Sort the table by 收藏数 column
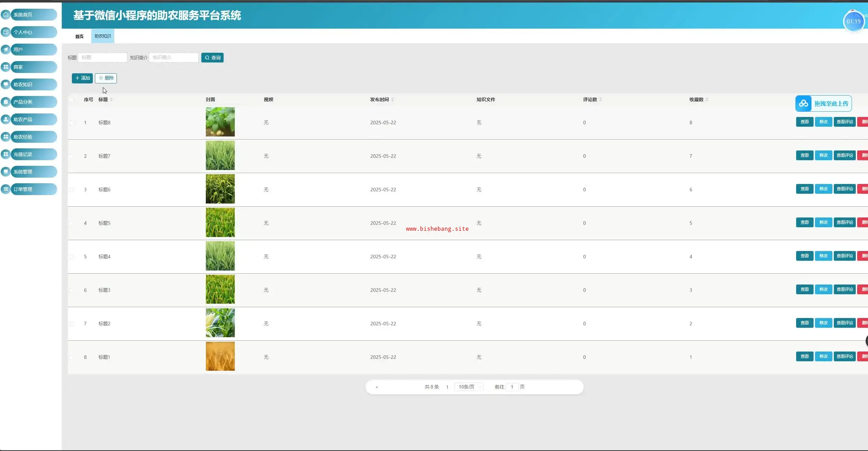The width and height of the screenshot is (868, 451). pos(707,99)
